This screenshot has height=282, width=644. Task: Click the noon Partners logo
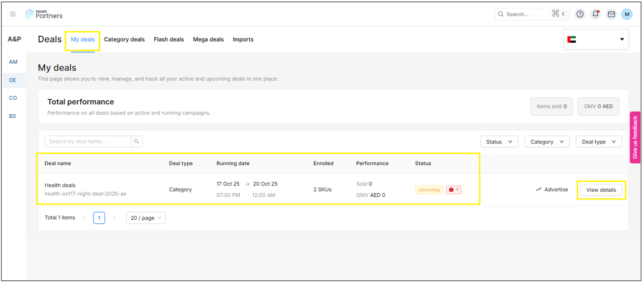(x=44, y=14)
